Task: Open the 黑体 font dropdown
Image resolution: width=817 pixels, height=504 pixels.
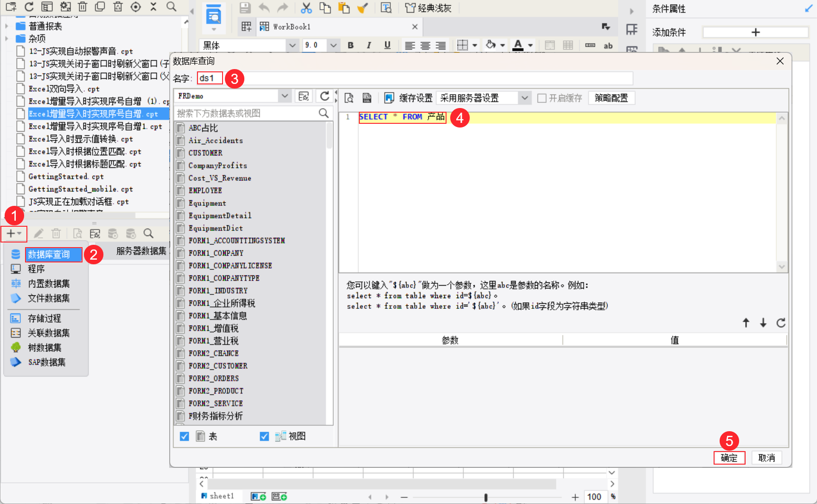Action: coord(292,45)
